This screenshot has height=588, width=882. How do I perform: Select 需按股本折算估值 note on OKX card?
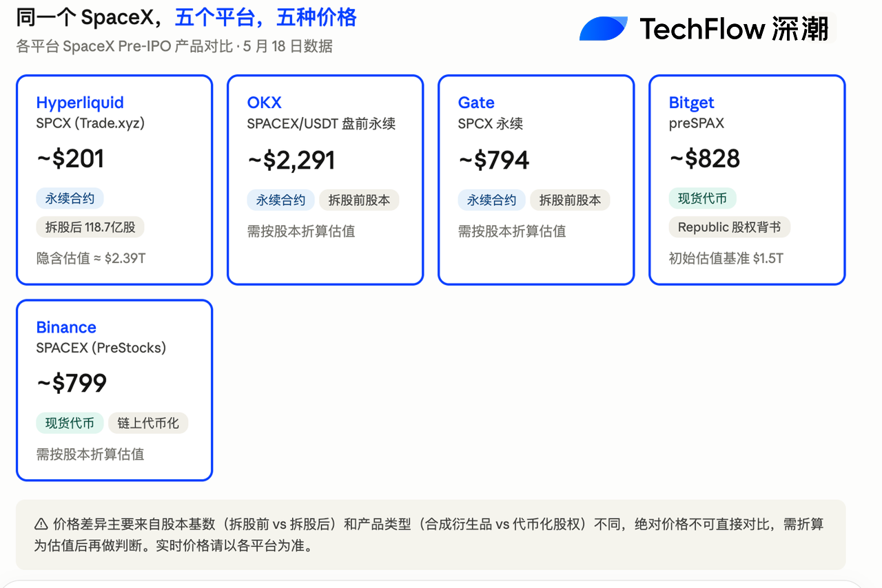point(301,231)
